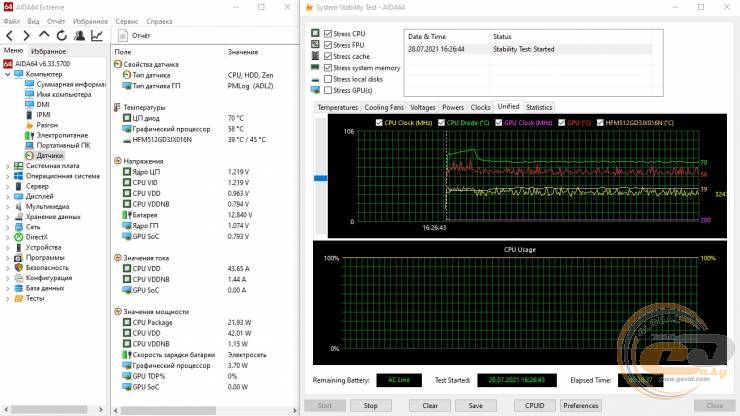Toggle the Stress CPU checkbox

[328, 34]
